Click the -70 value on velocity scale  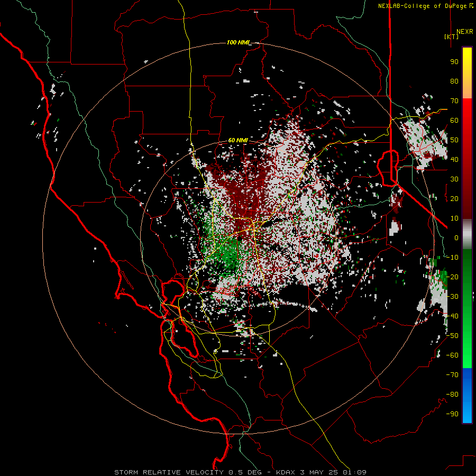tap(452, 375)
